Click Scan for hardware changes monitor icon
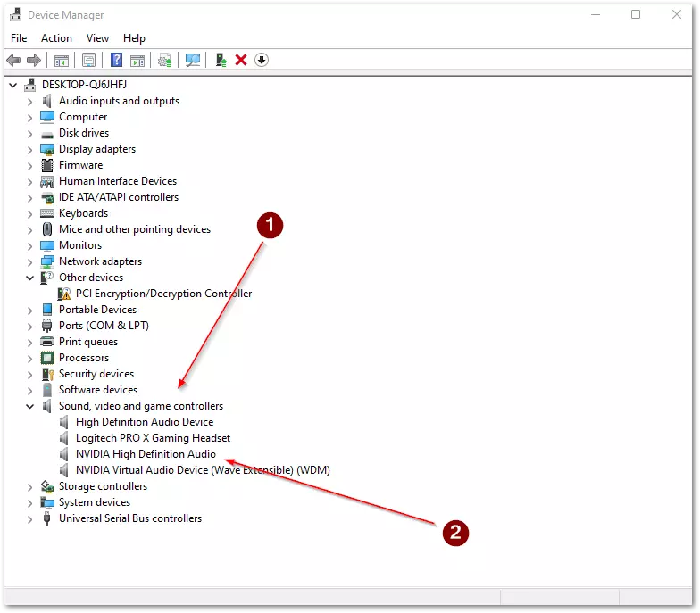The width and height of the screenshot is (700, 613). 193,60
